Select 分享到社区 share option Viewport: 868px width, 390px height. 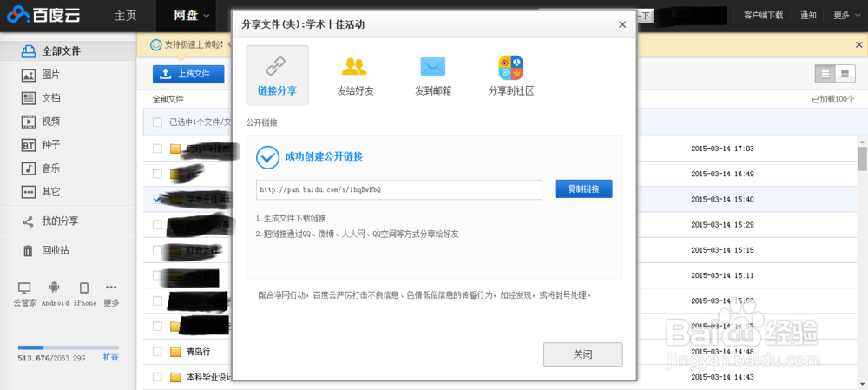click(x=511, y=76)
